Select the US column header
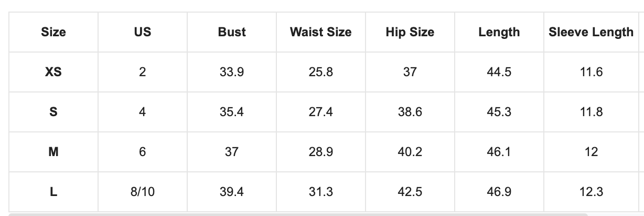This screenshot has width=644, height=216. [x=143, y=32]
